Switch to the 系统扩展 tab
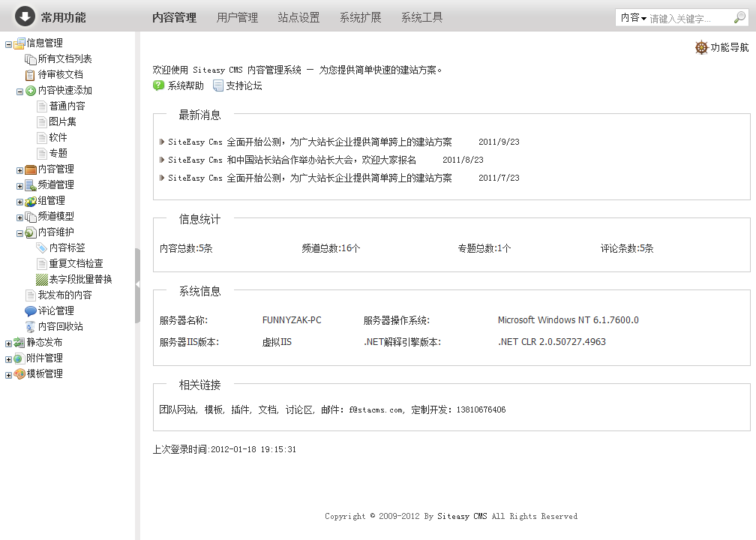 point(361,18)
